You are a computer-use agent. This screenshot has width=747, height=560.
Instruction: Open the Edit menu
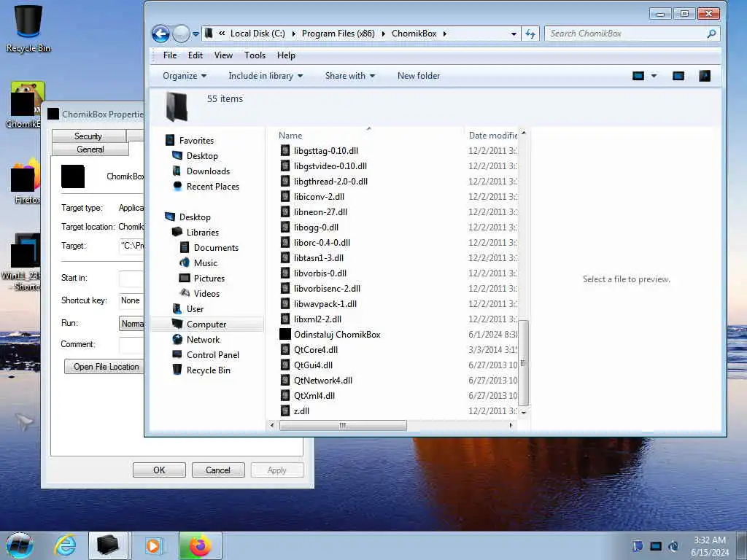196,55
